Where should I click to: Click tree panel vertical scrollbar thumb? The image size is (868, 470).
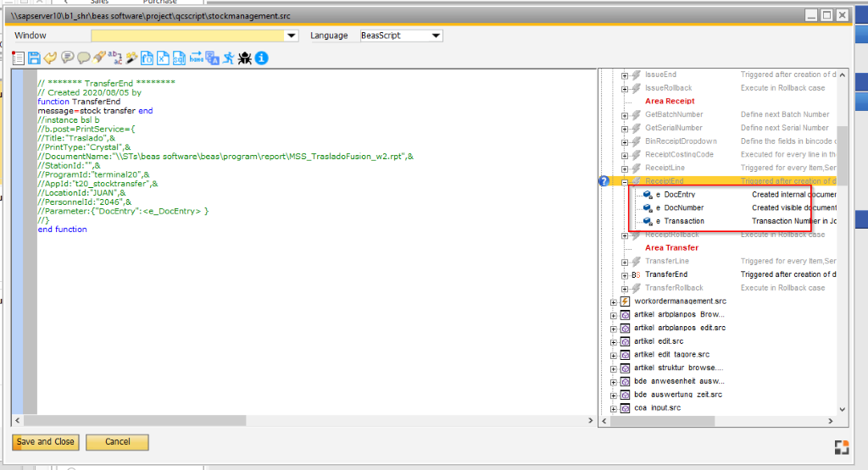[x=842, y=156]
